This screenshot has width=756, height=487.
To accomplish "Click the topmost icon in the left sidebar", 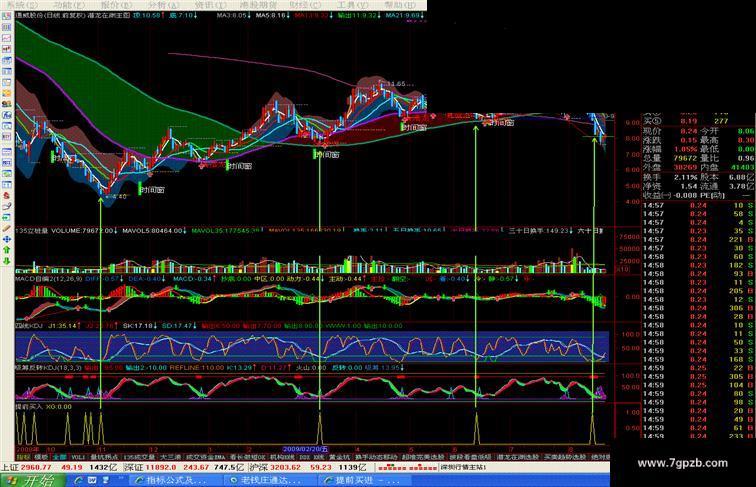I will [7, 16].
